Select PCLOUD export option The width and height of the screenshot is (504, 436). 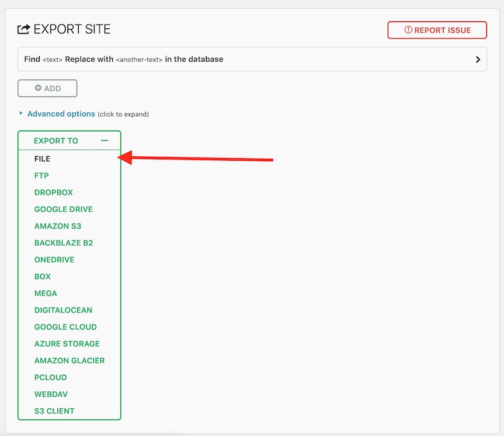pos(50,377)
